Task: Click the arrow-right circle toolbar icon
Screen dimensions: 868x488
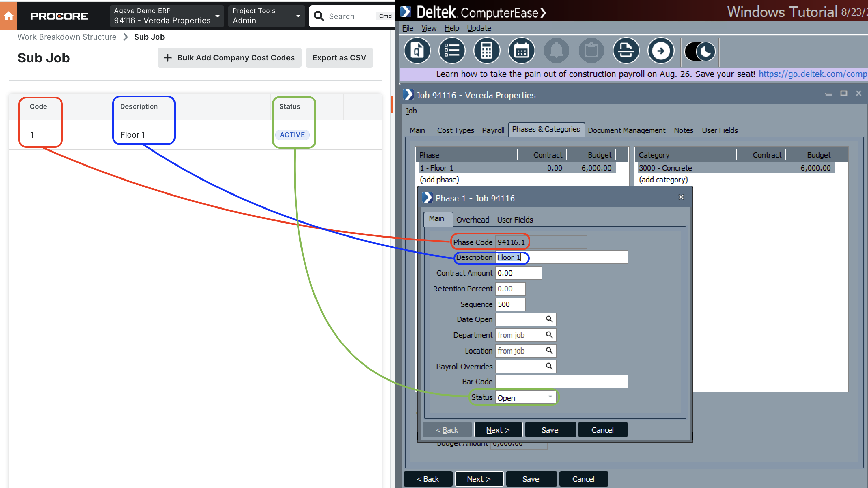Action: click(x=661, y=51)
